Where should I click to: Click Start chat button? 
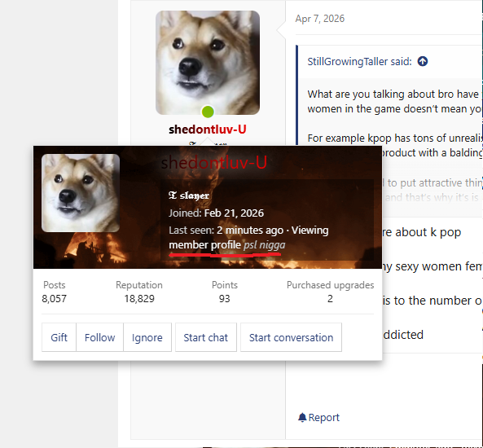(206, 337)
